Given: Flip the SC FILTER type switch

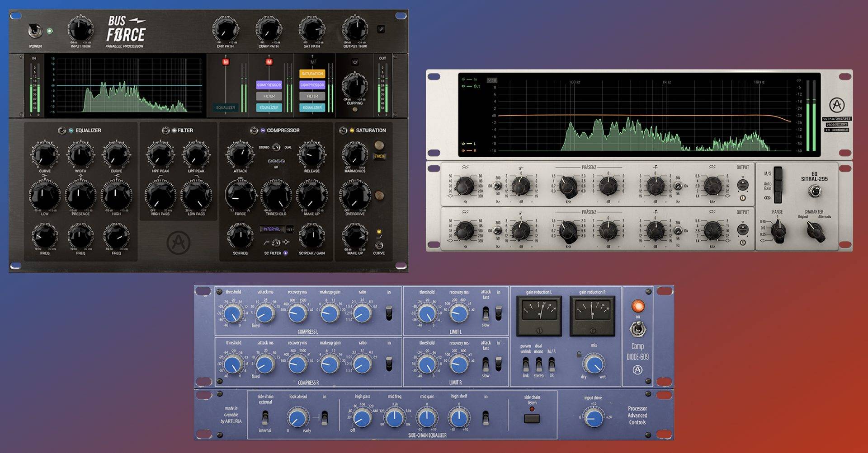Looking at the screenshot, I should 276,243.
